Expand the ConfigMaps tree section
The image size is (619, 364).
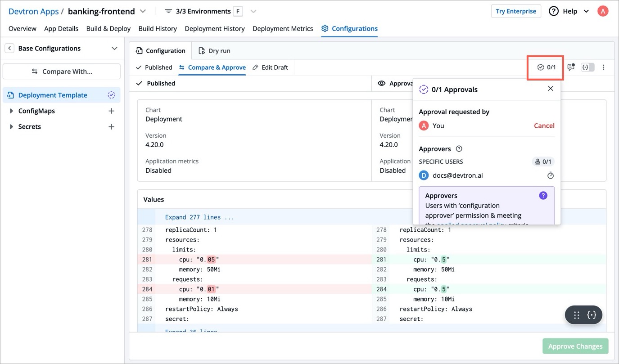coord(11,111)
